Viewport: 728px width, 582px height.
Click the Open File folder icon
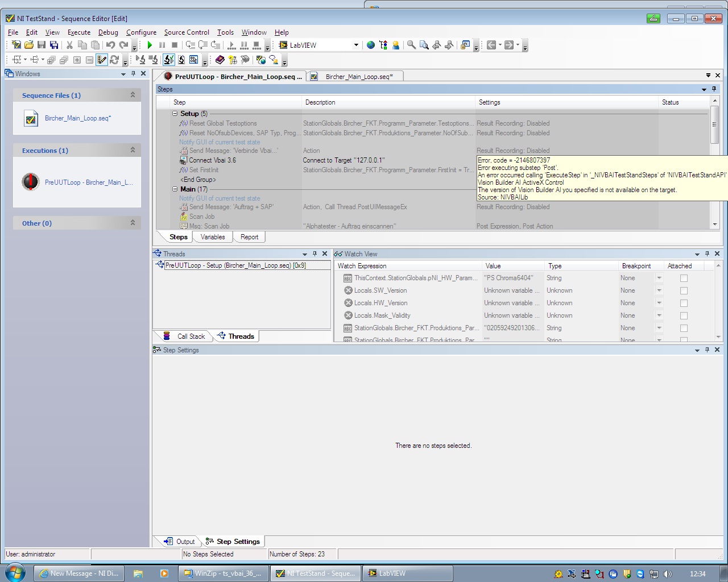pos(29,45)
